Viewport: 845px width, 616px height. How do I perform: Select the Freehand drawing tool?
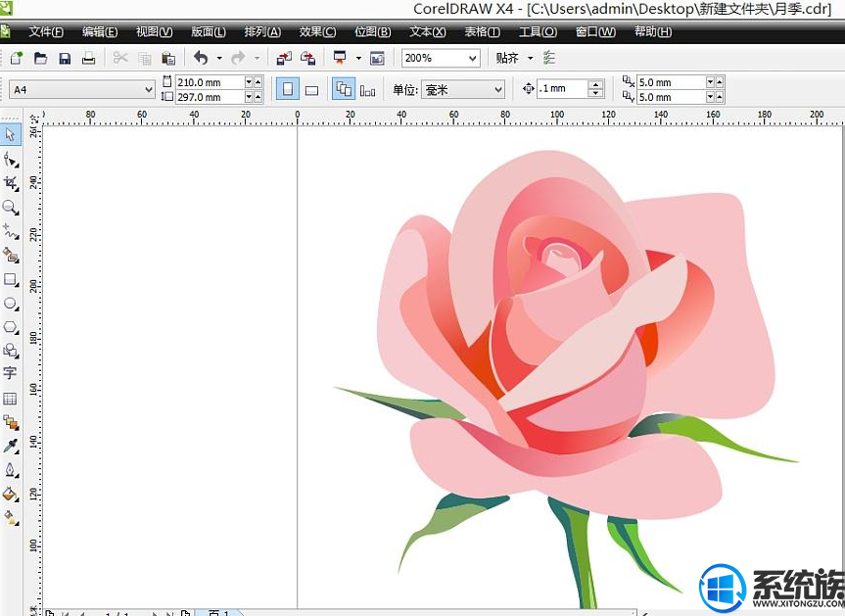click(11, 231)
